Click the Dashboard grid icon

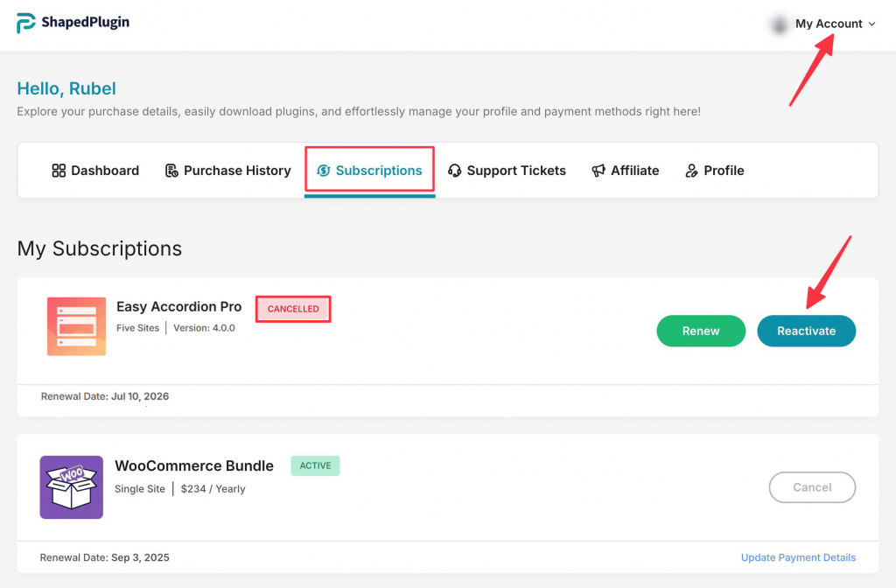59,171
